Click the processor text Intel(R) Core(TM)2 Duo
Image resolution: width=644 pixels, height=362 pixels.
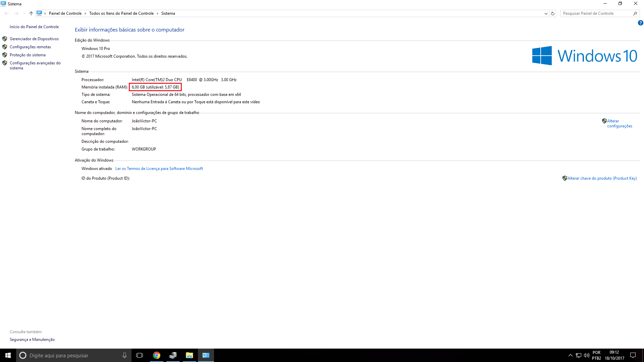tap(157, 80)
